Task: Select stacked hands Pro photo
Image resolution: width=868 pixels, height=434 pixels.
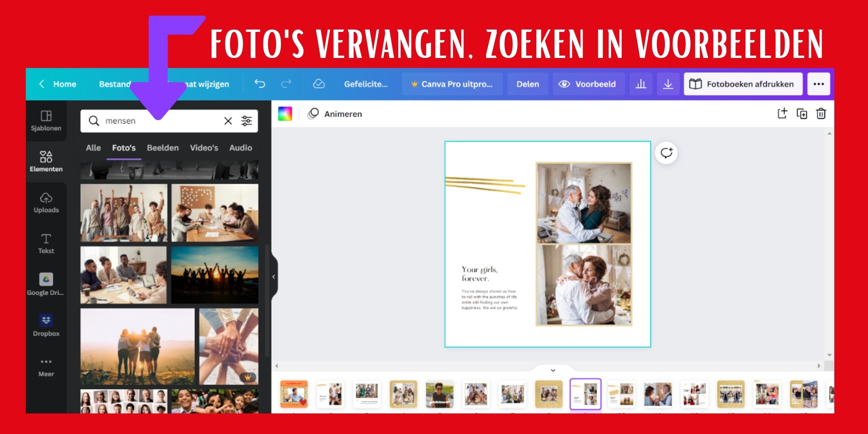Action: (229, 347)
